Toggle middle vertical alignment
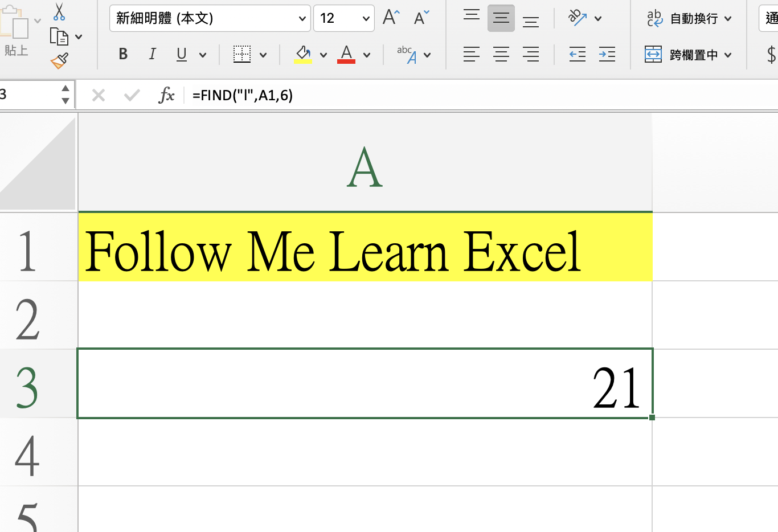778x532 pixels. click(501, 18)
